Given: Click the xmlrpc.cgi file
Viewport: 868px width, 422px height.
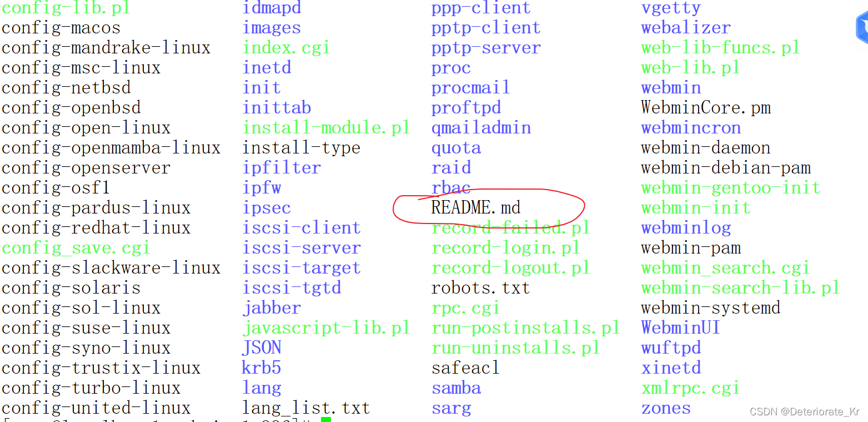Looking at the screenshot, I should [x=690, y=388].
